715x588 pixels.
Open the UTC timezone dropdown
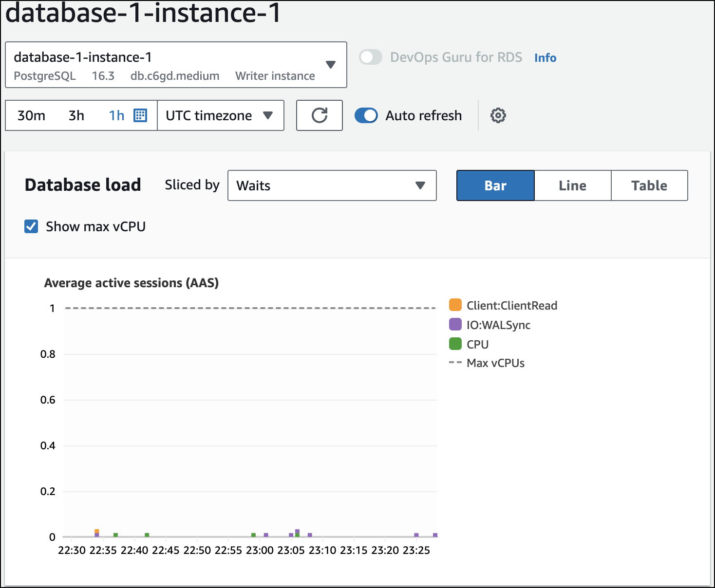pos(220,115)
